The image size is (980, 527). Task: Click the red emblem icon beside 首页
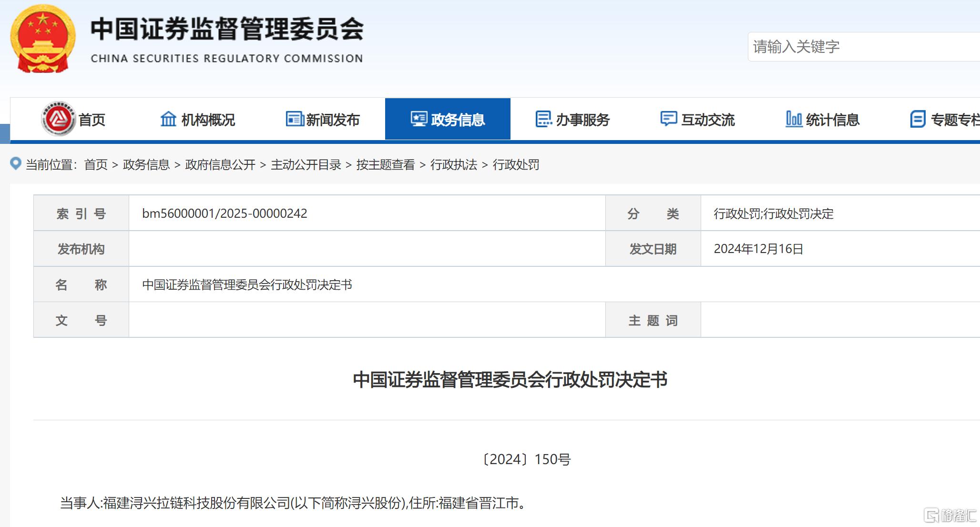tap(58, 119)
